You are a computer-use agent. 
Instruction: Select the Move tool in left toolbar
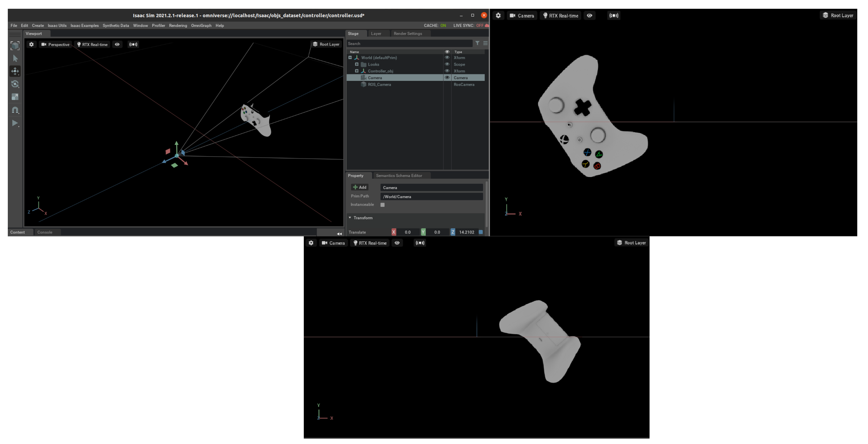tap(15, 71)
